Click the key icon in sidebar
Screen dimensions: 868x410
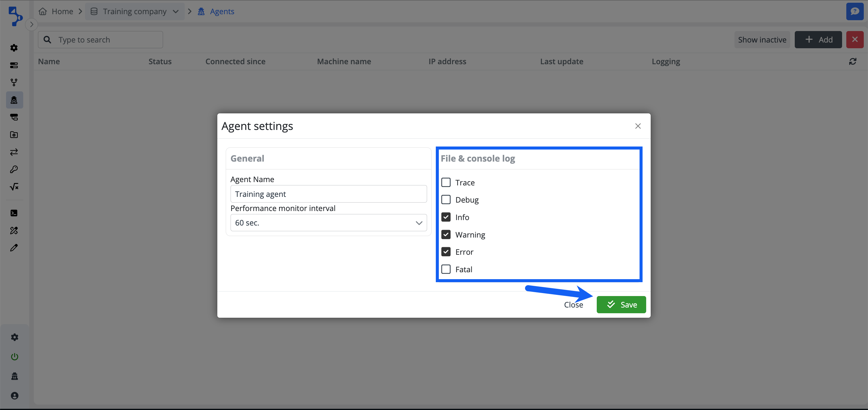[x=14, y=169]
